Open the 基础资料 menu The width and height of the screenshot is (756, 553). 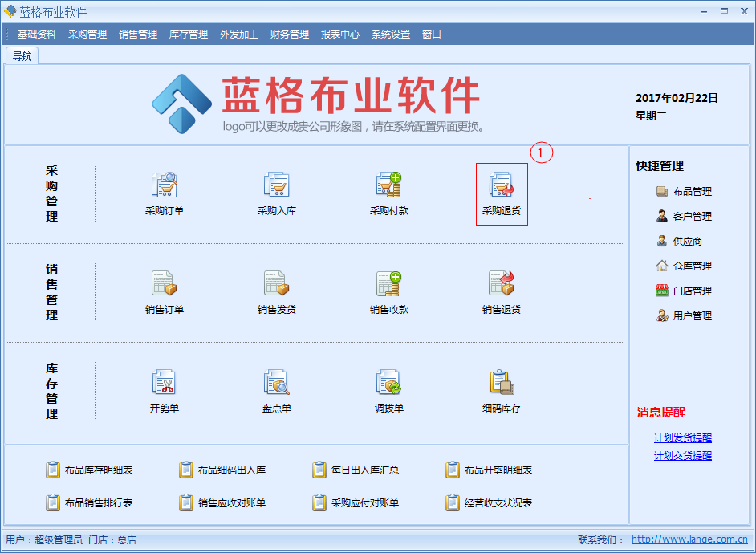click(37, 35)
